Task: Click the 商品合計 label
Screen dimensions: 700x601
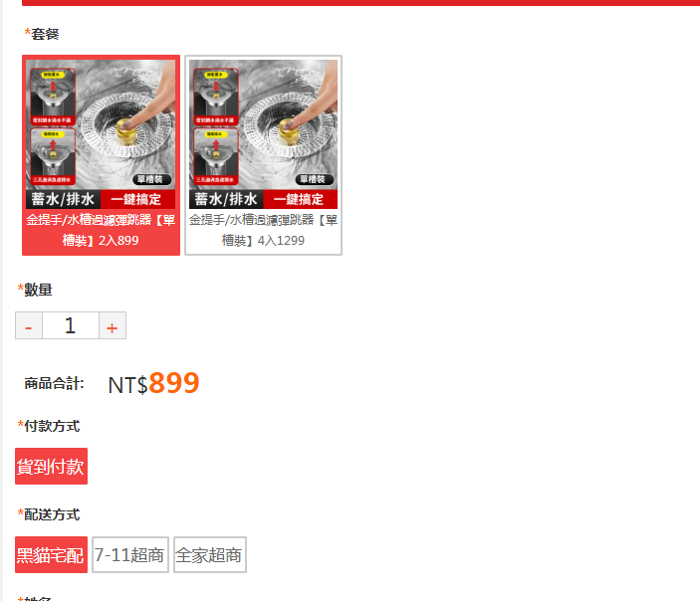Action: click(x=54, y=383)
